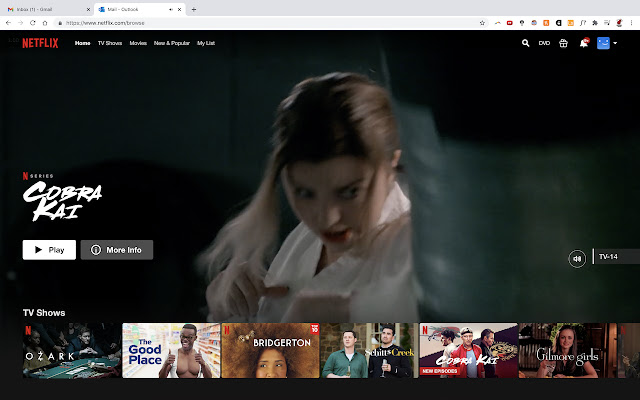The height and width of the screenshot is (400, 640).
Task: View site info lock icon
Action: (x=60, y=23)
